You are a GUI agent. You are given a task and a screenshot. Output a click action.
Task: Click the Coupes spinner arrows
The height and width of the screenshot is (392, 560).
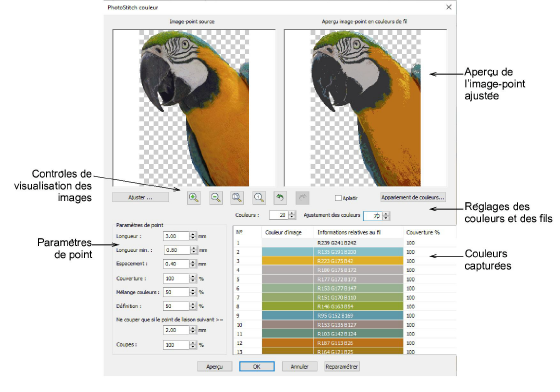coord(193,345)
